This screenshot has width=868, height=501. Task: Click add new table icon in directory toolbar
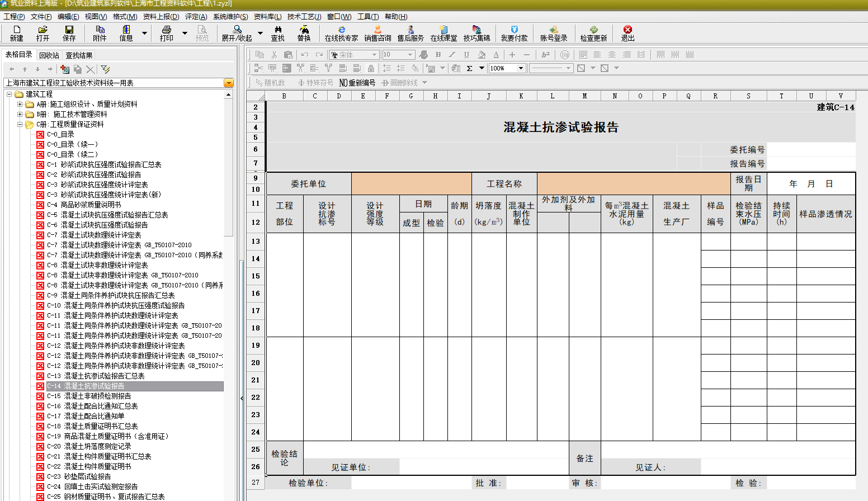tap(65, 69)
